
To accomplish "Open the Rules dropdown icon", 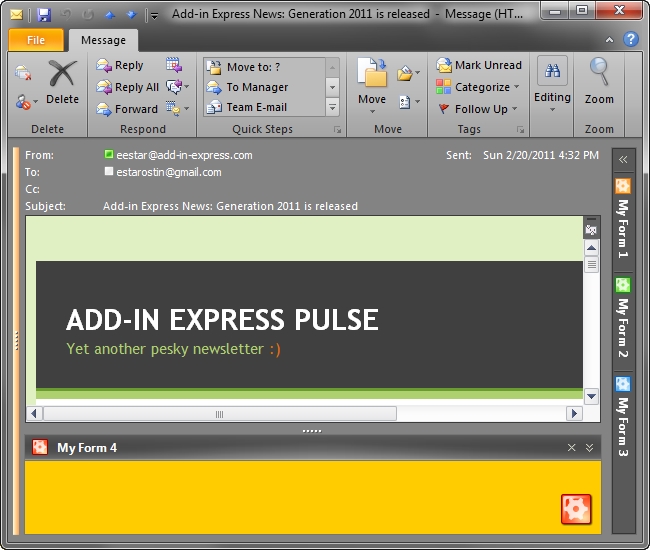I will tap(408, 73).
